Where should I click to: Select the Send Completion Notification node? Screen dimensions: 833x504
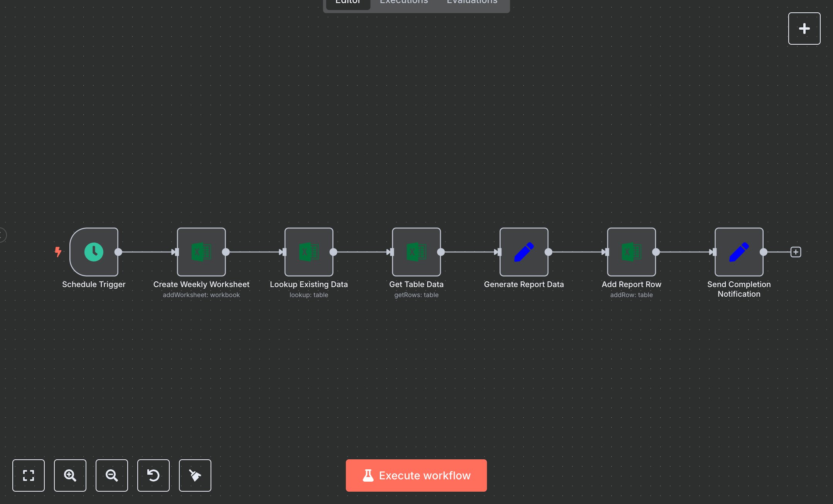(739, 252)
